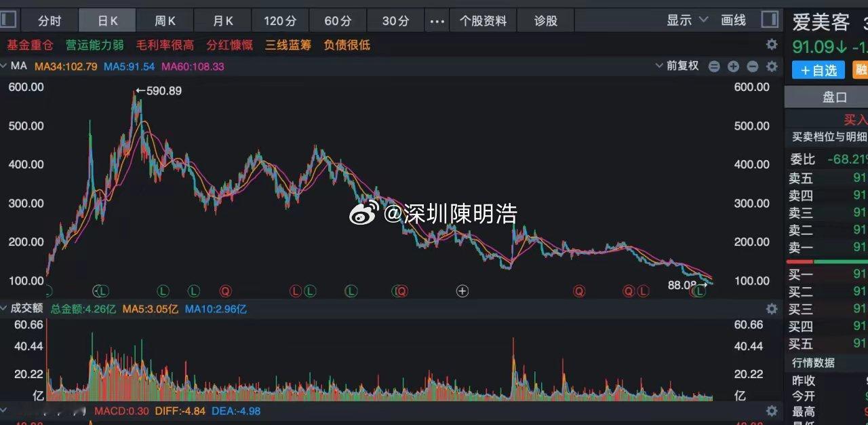Click the 委比 ratio row
This screenshot has width=868, height=425.
[x=827, y=159]
